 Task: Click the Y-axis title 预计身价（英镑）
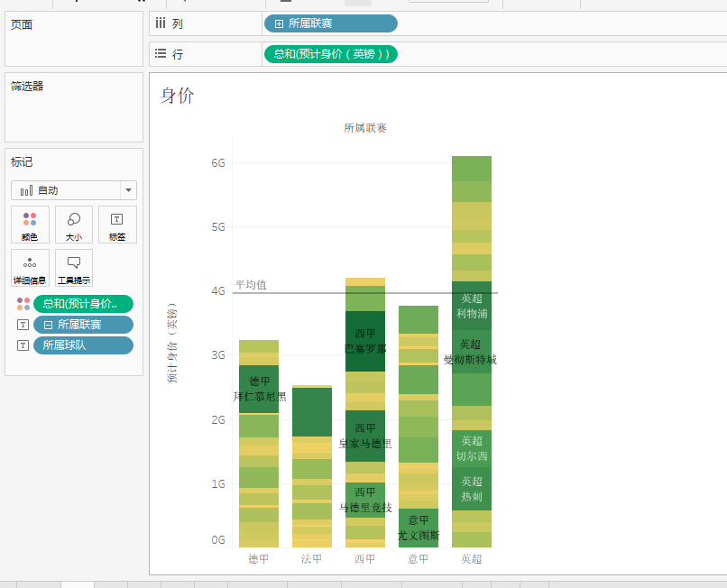(172, 344)
